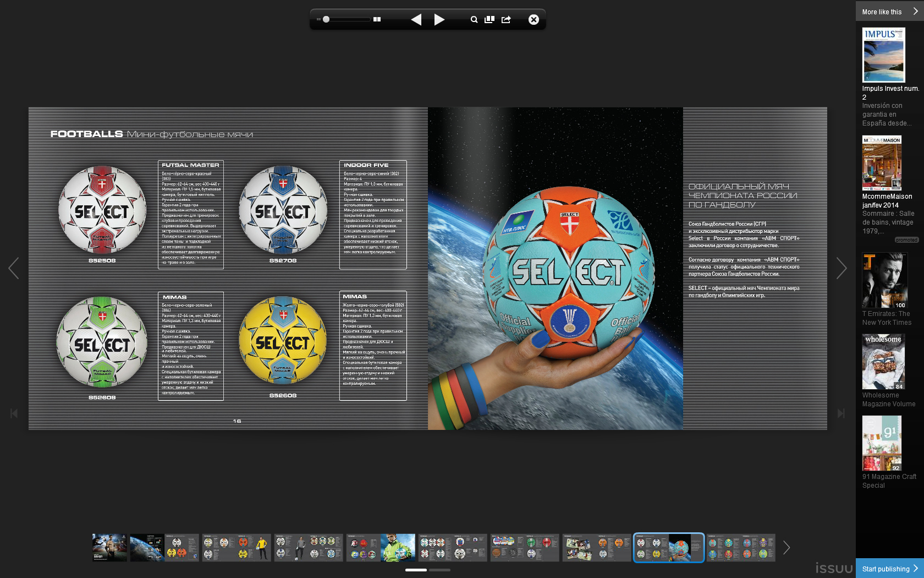Jump to last page using skip-forward icon

(841, 413)
